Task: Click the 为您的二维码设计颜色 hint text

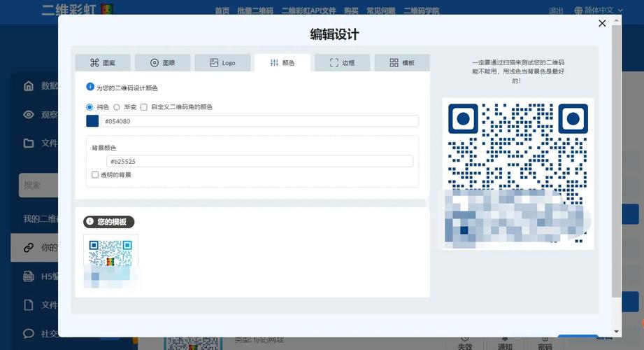Action: click(127, 88)
